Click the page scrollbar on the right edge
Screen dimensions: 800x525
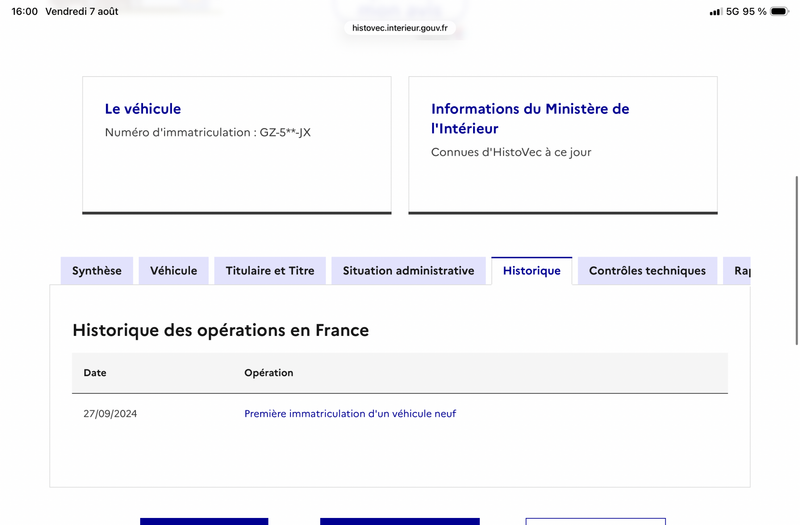pyautogui.click(x=796, y=261)
